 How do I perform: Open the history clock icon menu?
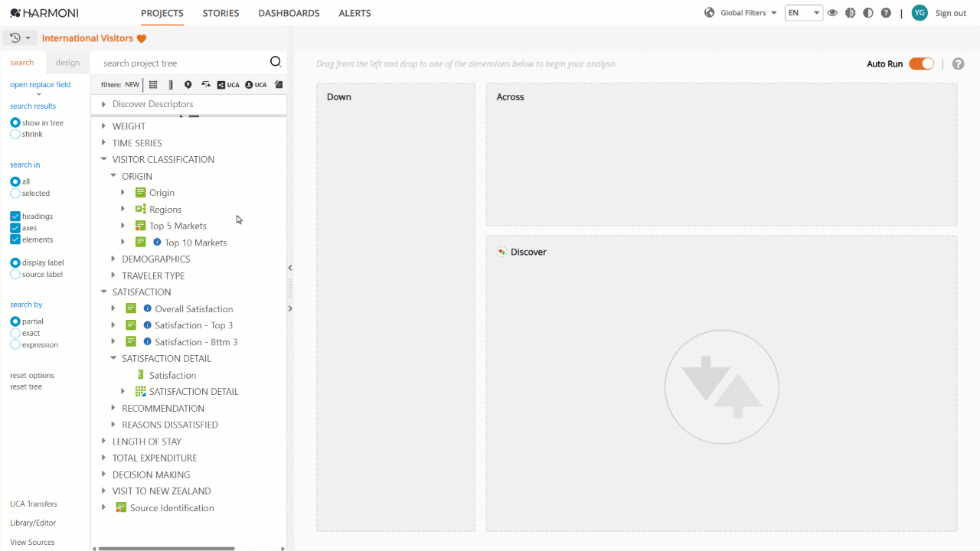pyautogui.click(x=20, y=37)
